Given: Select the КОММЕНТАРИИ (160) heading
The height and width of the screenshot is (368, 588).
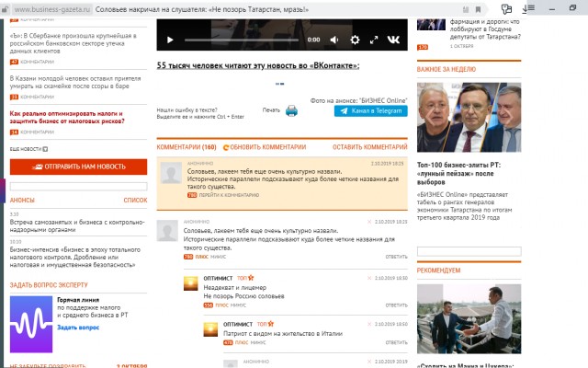Looking at the screenshot, I should click(187, 147).
